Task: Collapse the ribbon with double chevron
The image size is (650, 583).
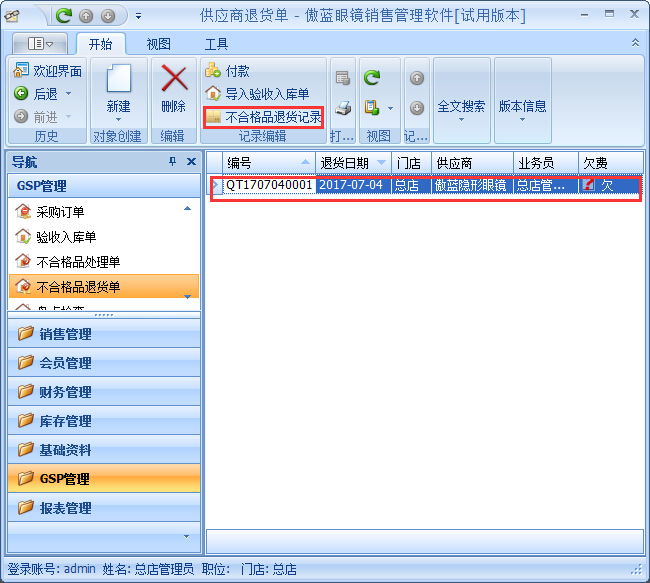Action: [635, 43]
